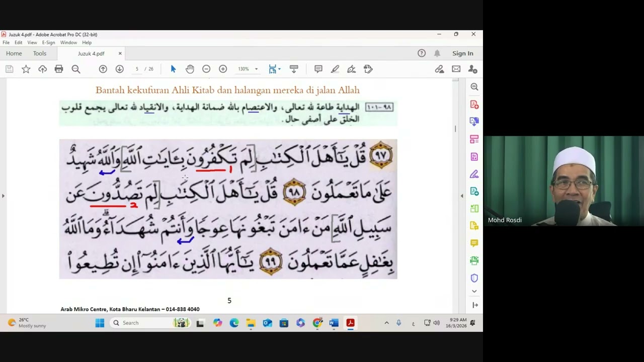Open Fill & Sign tool in right pane

pyautogui.click(x=474, y=174)
